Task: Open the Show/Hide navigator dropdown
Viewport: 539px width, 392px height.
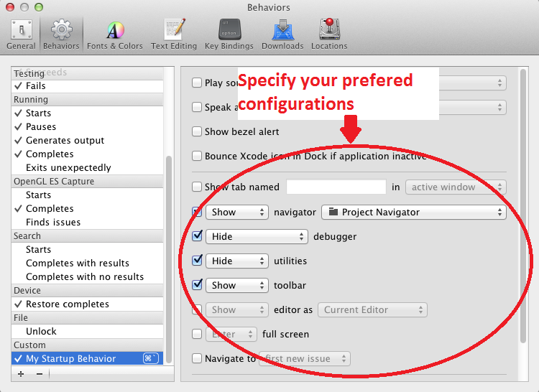Action: 237,212
